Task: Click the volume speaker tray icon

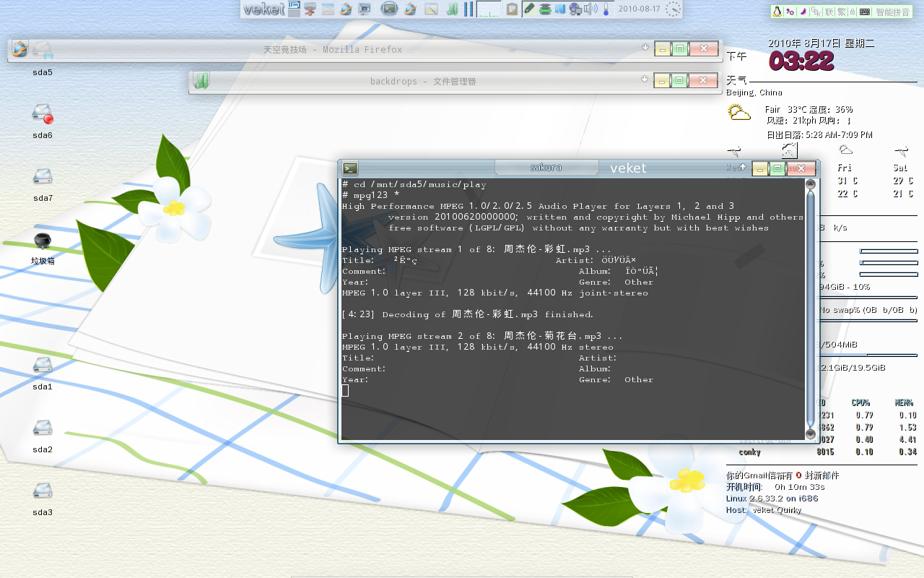Action: click(591, 9)
